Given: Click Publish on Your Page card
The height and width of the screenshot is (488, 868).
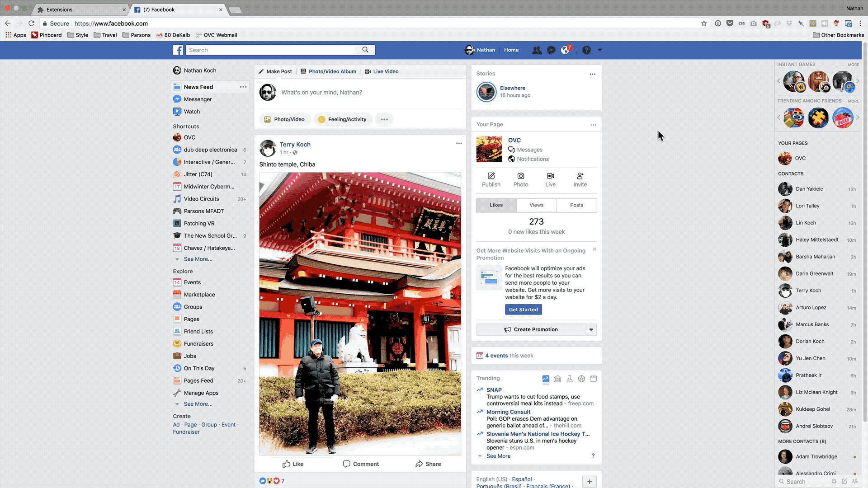Looking at the screenshot, I should pos(491,179).
